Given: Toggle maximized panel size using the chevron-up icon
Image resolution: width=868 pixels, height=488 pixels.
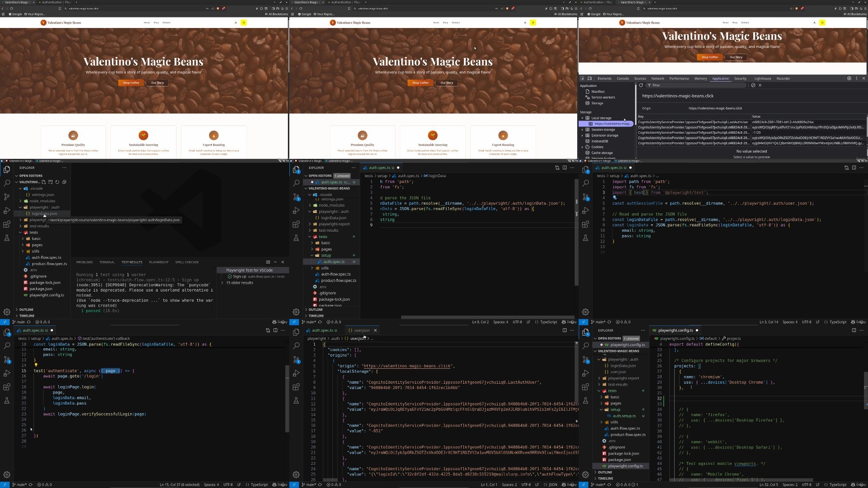Looking at the screenshot, I should 275,262.
